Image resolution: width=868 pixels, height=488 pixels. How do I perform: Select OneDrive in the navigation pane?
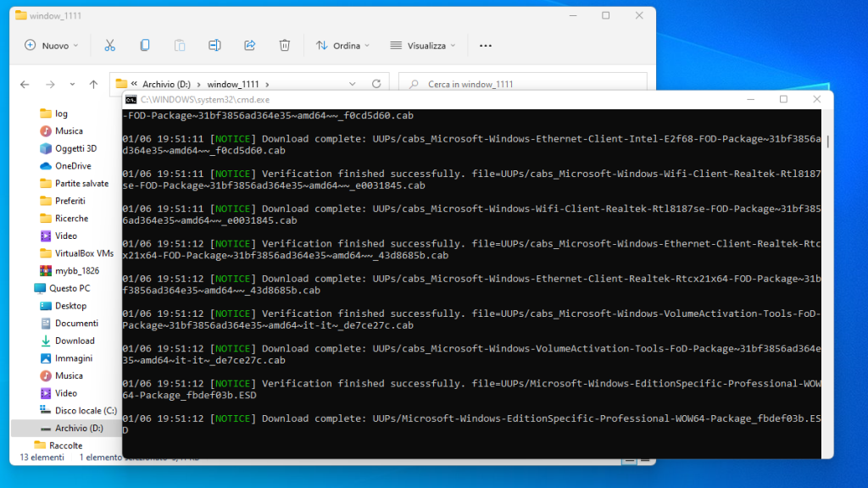tap(73, 166)
